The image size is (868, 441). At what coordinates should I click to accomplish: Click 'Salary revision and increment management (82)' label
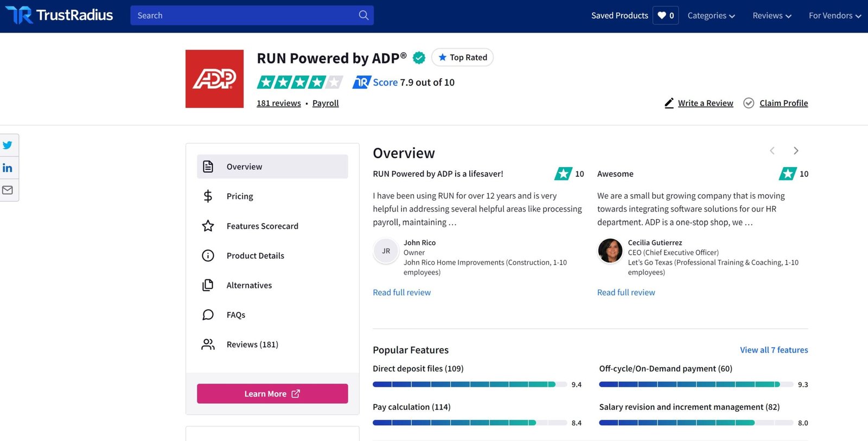[x=689, y=407]
